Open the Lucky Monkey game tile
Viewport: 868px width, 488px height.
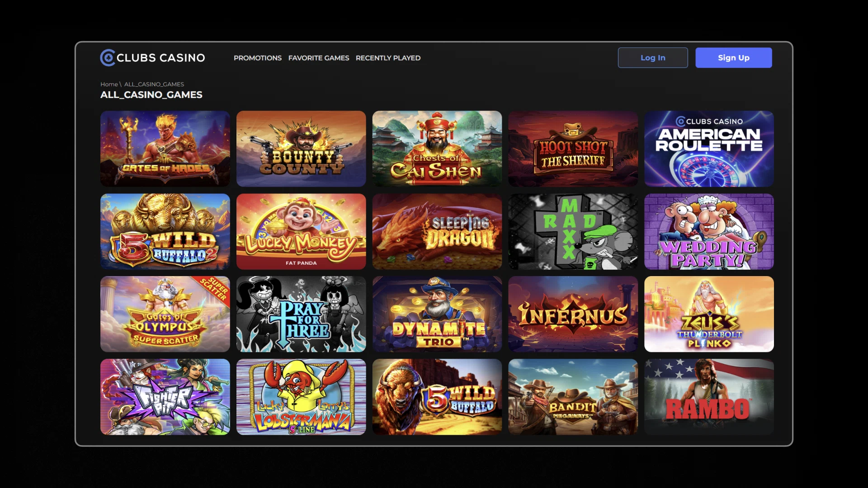301,231
